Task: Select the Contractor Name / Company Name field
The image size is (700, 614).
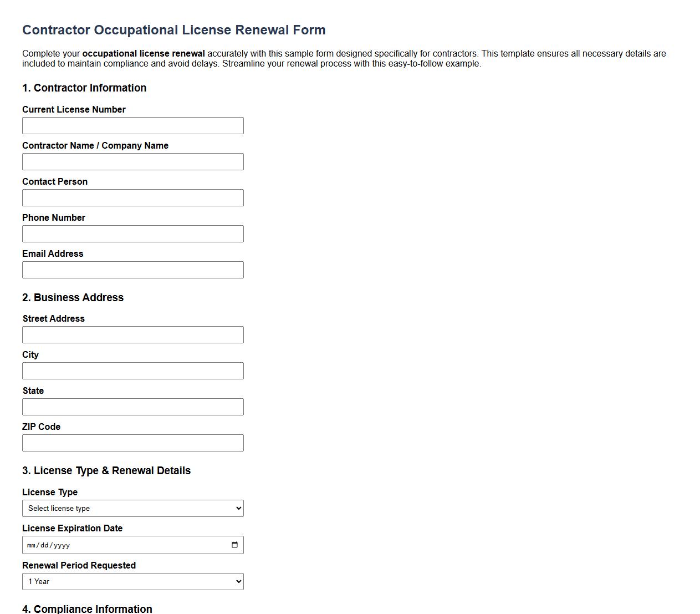Action: (133, 161)
